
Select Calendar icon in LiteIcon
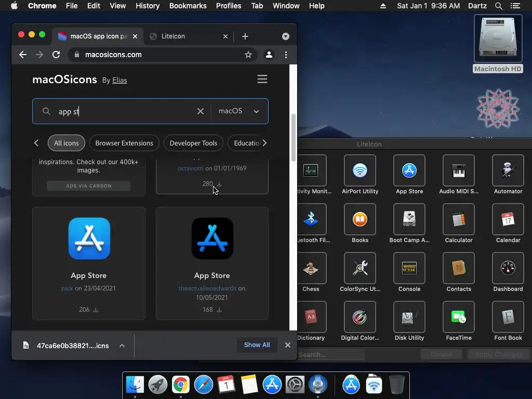pyautogui.click(x=508, y=219)
